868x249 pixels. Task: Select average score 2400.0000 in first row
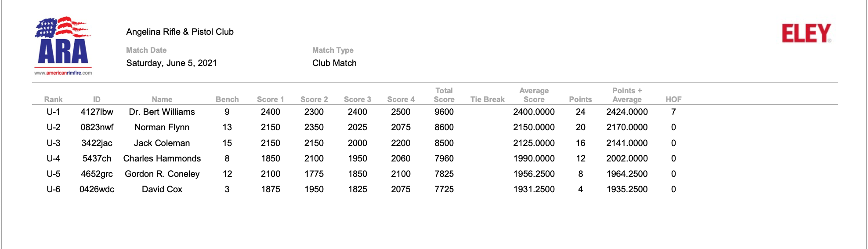click(x=534, y=112)
